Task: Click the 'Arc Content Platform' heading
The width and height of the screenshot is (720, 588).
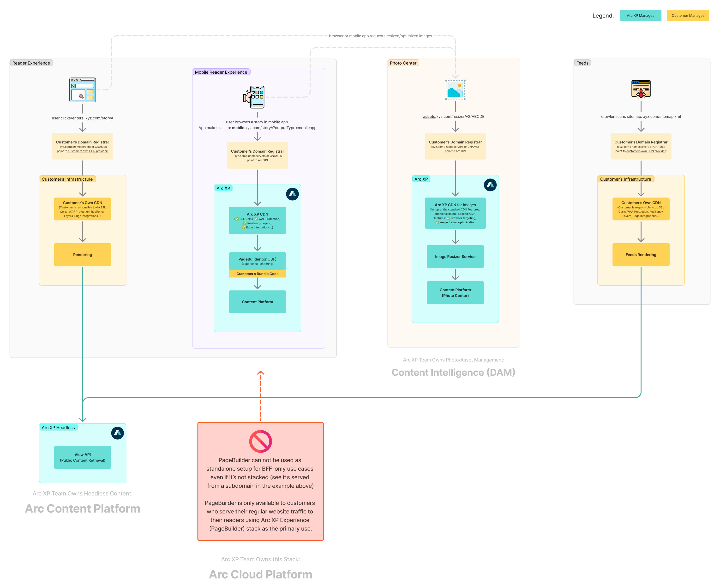Action: pos(82,509)
